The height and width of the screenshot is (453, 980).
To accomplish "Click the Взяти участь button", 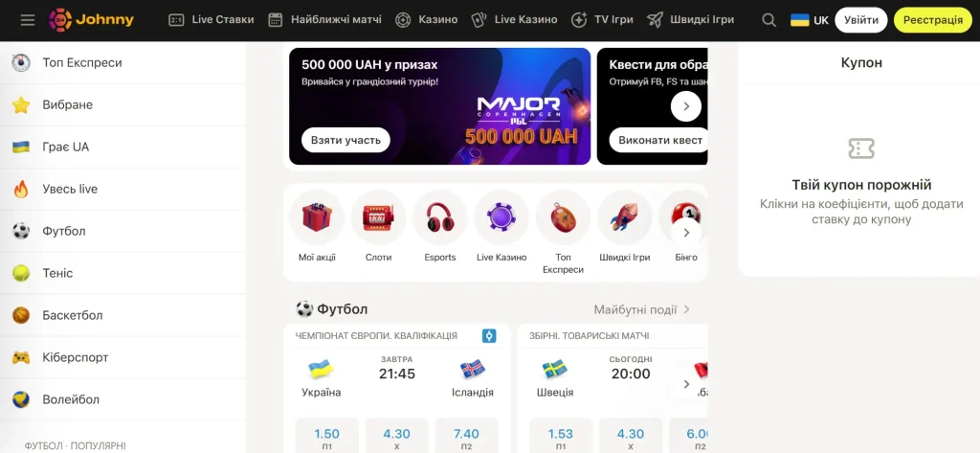I will [x=345, y=140].
